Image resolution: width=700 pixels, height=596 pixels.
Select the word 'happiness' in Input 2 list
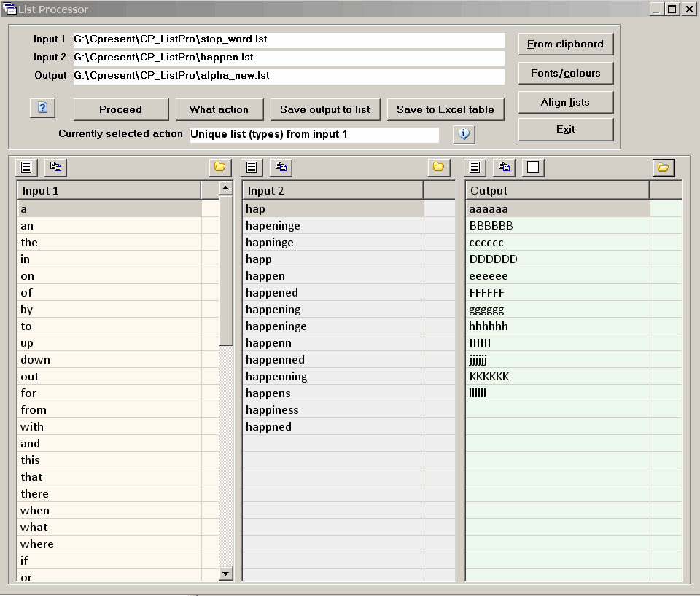pyautogui.click(x=272, y=410)
